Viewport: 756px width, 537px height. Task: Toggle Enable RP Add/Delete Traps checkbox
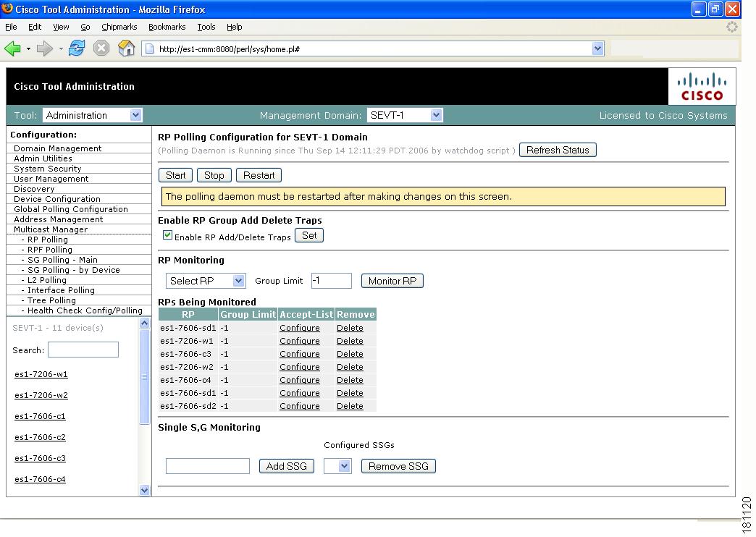click(x=167, y=235)
